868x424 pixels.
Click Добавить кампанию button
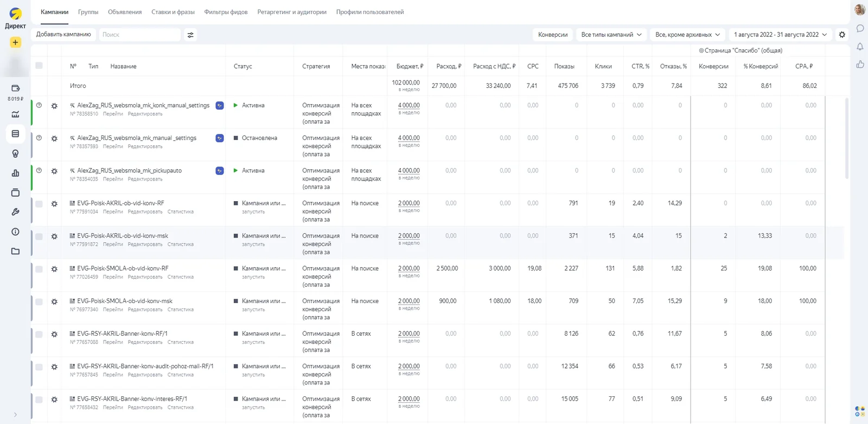63,35
